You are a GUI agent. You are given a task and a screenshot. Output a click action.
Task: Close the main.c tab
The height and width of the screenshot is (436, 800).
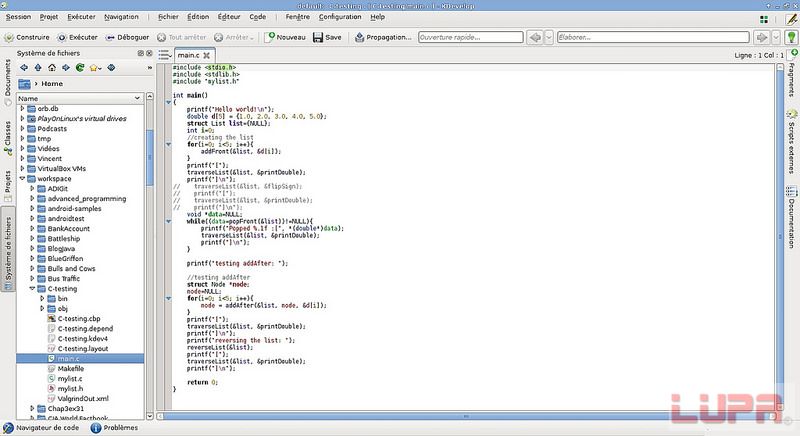[x=207, y=55]
